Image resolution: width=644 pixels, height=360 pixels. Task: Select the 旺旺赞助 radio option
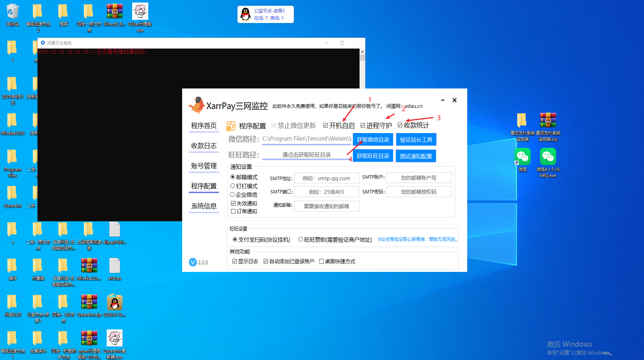point(301,240)
